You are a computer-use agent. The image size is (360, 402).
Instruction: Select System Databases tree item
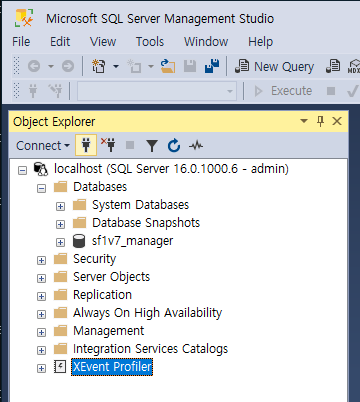point(140,205)
